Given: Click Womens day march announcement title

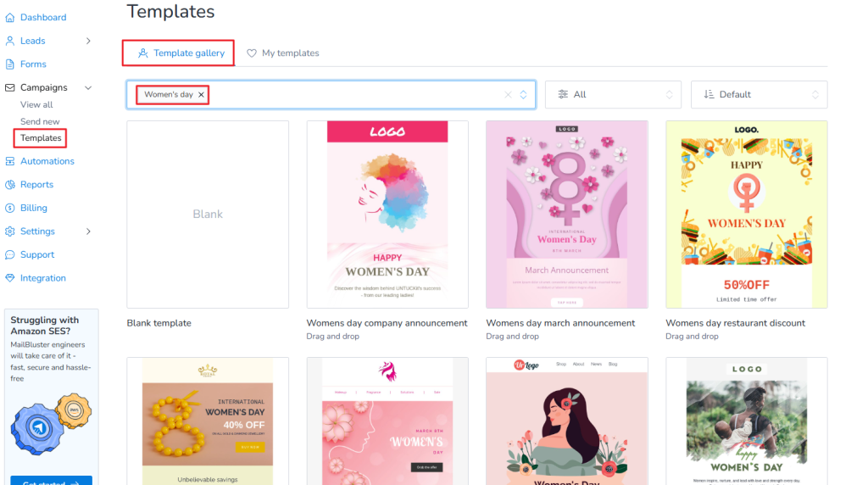Looking at the screenshot, I should tap(560, 323).
